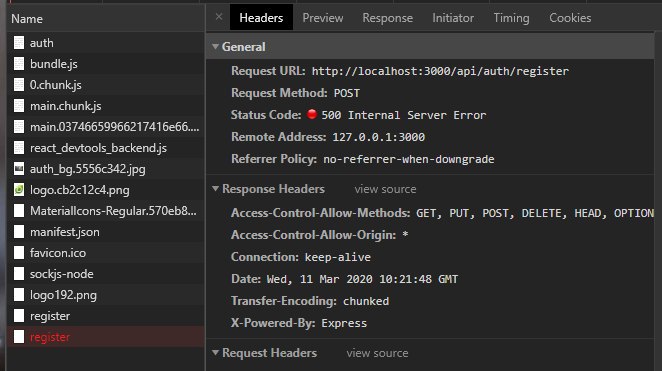Click the 500 Internal Server Error text
The image size is (662, 371).
pos(404,115)
